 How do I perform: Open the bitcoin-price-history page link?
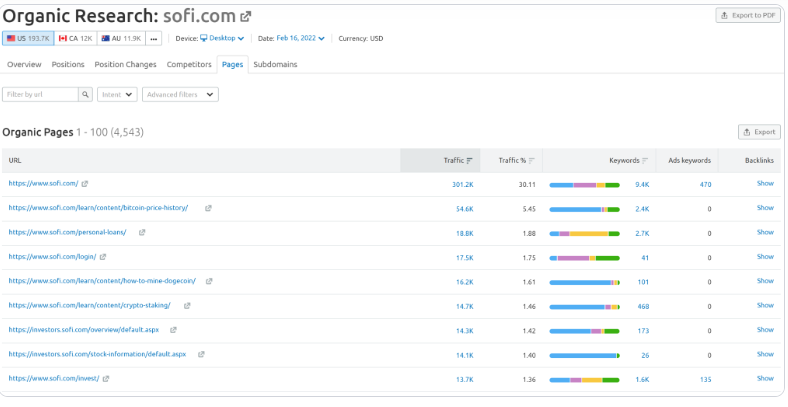pyautogui.click(x=98, y=208)
